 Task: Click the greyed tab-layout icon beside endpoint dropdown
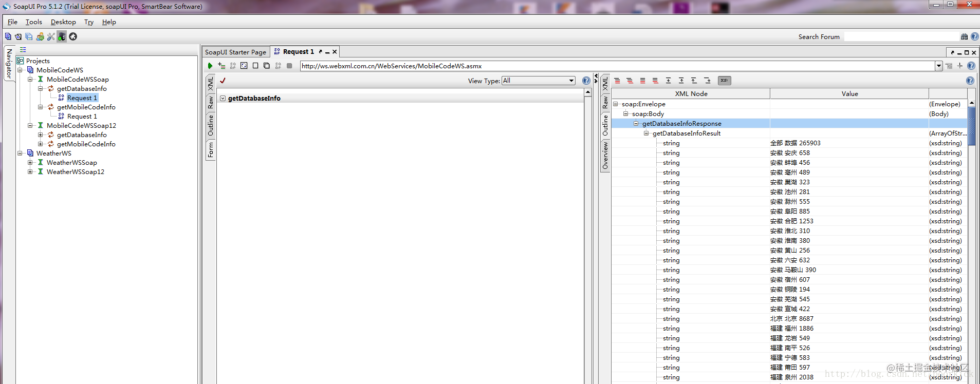coord(949,66)
